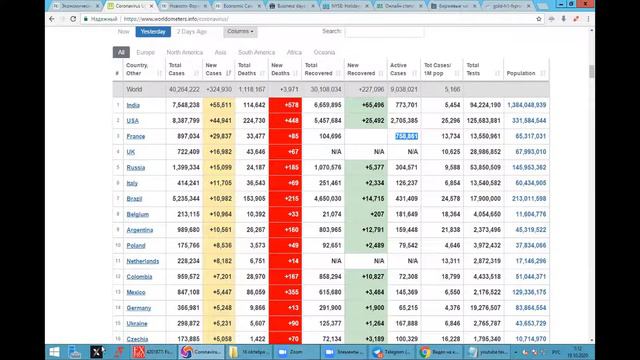Filter the table by North America
This screenshot has width=640, height=360.
(x=184, y=52)
